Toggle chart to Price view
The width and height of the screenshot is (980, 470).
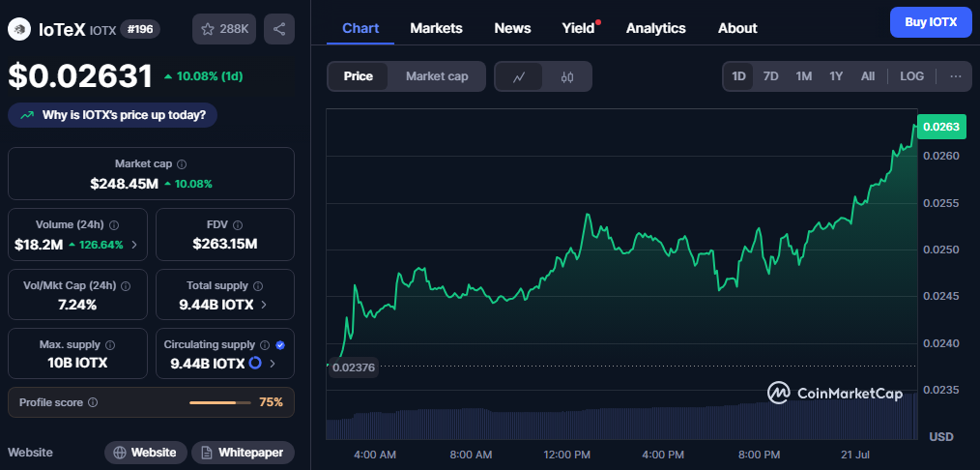(x=359, y=76)
